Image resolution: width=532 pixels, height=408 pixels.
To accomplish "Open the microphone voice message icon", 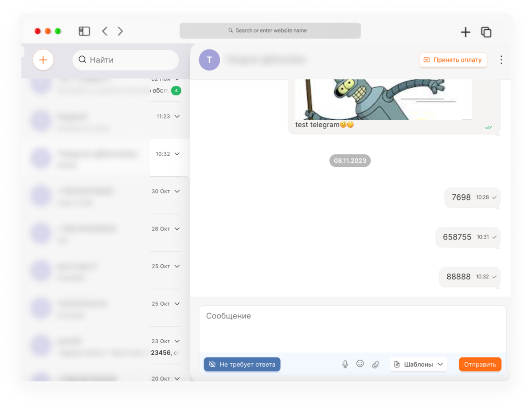I will [345, 364].
